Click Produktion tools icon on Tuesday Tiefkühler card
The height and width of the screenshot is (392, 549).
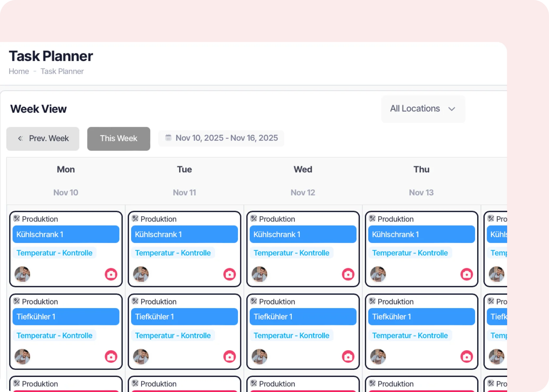pos(135,301)
